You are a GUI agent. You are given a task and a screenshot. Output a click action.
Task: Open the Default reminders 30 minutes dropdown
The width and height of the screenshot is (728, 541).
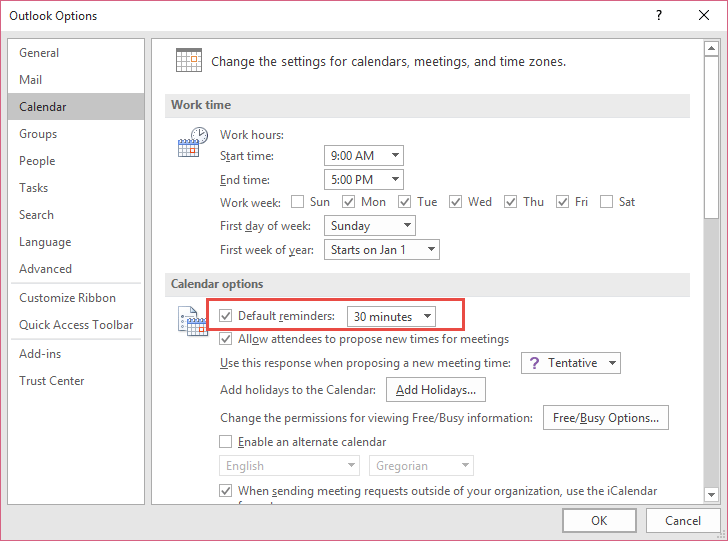point(391,317)
